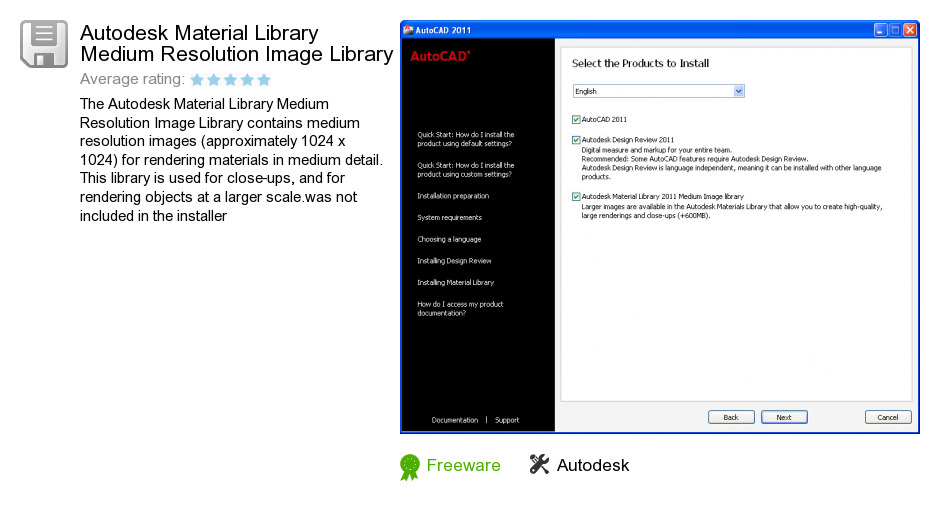Open the Support link

tap(507, 420)
